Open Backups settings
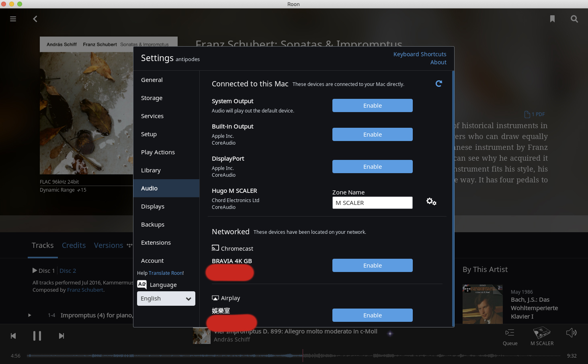588x364 pixels. [166, 224]
